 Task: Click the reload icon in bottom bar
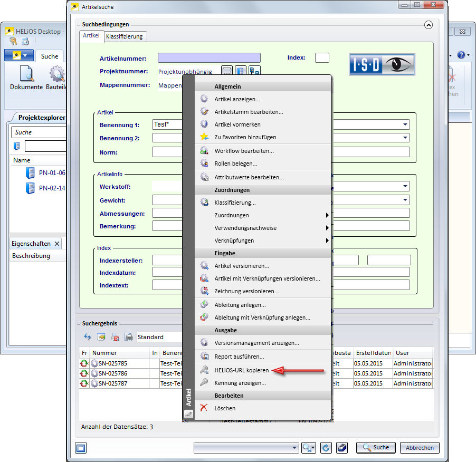pos(326,448)
